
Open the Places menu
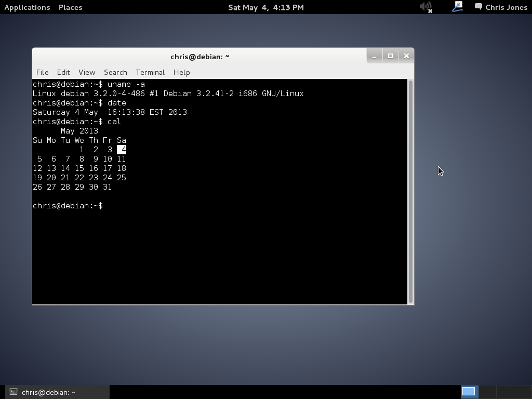pos(70,7)
